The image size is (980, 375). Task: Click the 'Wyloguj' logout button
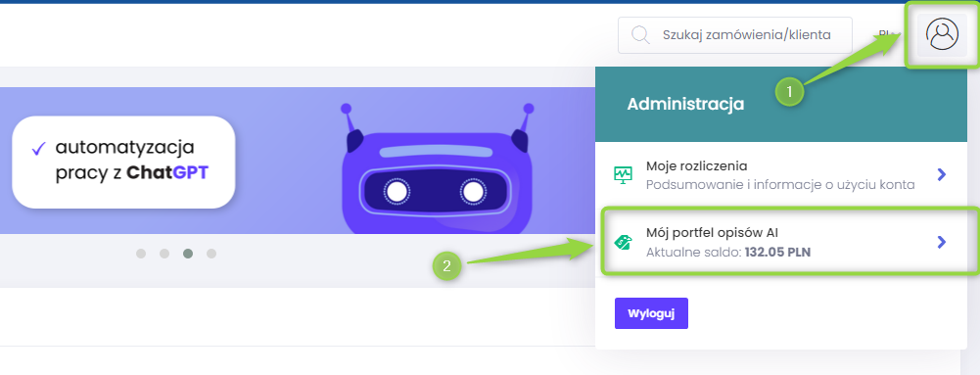click(x=651, y=313)
